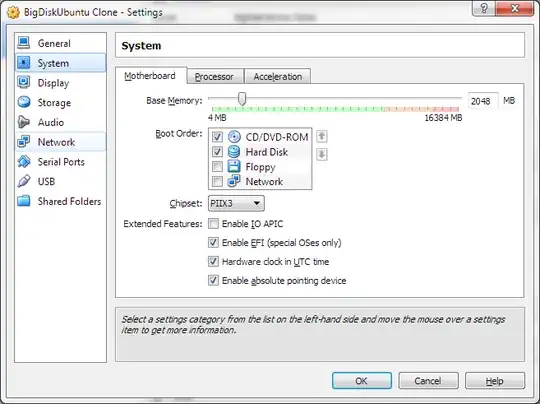The width and height of the screenshot is (540, 404).
Task: Click the Network icon in the Boot Order list
Action: [x=234, y=181]
